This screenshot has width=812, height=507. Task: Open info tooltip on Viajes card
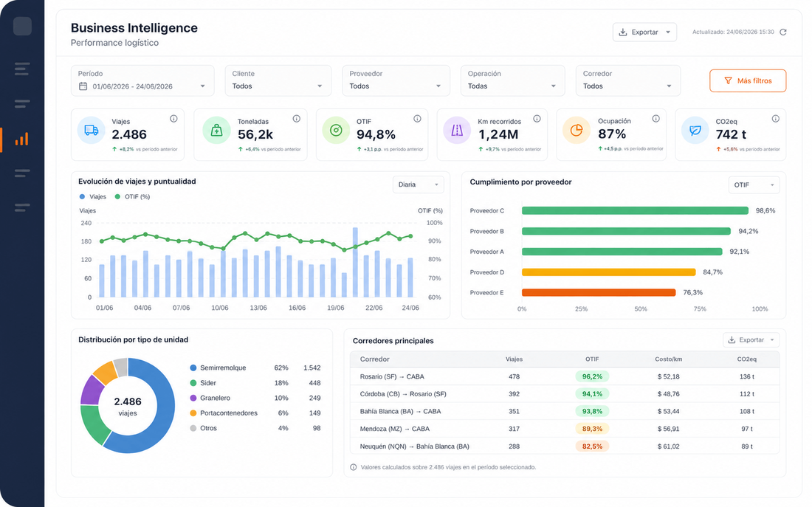click(173, 119)
